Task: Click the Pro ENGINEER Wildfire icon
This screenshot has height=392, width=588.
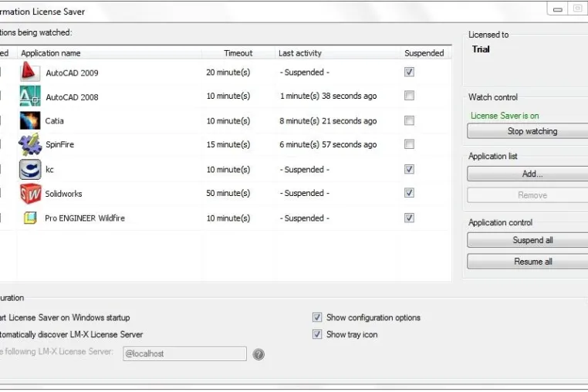Action: 30,218
